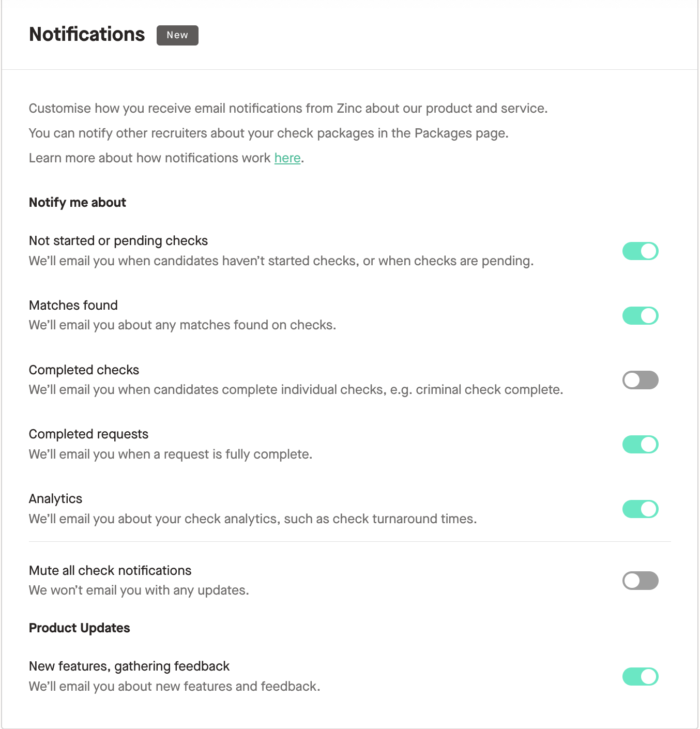The image size is (700, 729).
Task: Select the 'Product Updates' section heading
Action: (80, 628)
